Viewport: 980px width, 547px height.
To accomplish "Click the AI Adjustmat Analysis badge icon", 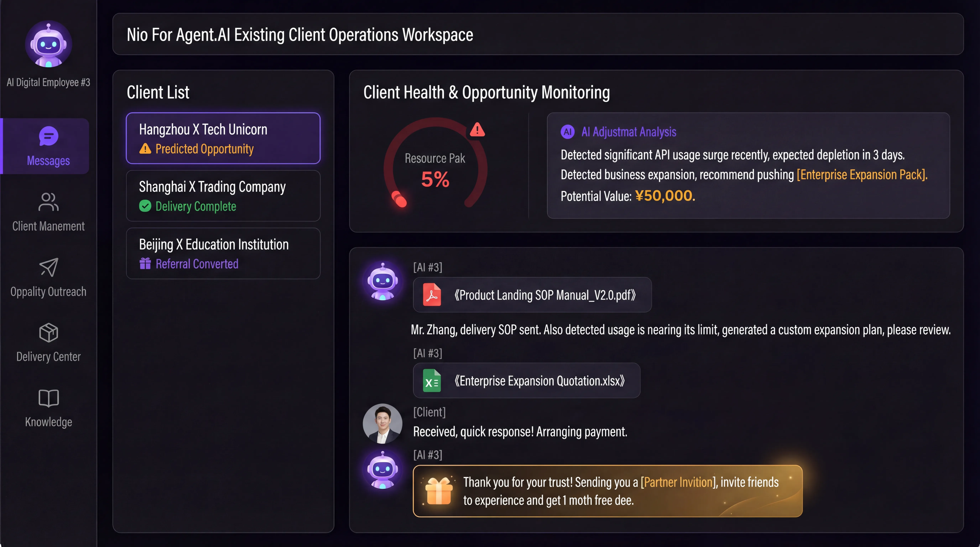I will click(568, 132).
